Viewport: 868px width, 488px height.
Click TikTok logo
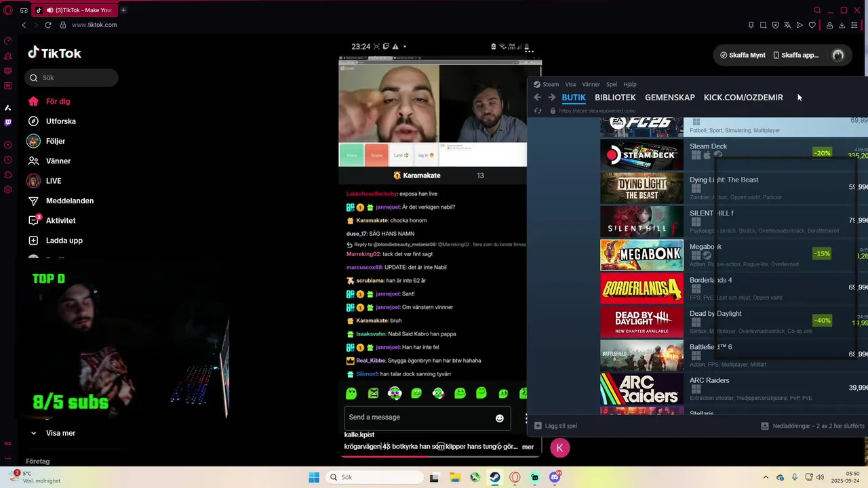pos(54,53)
